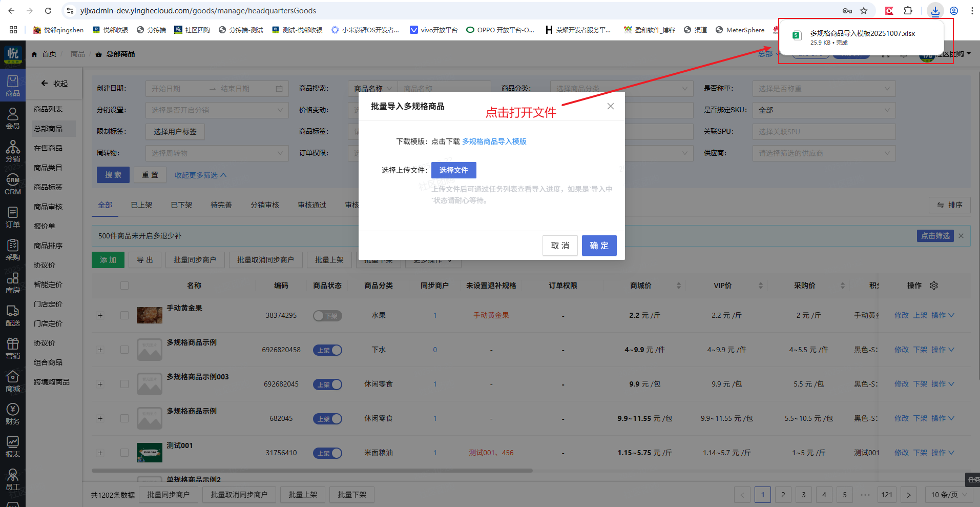Open the CRM sidebar icon
The image size is (980, 507).
12,185
